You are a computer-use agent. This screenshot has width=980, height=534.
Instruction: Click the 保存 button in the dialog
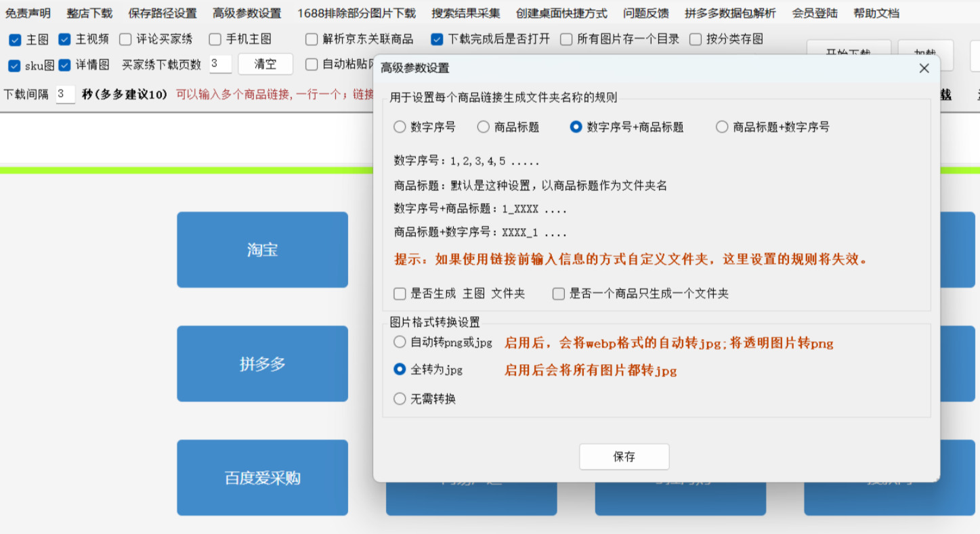pyautogui.click(x=624, y=457)
